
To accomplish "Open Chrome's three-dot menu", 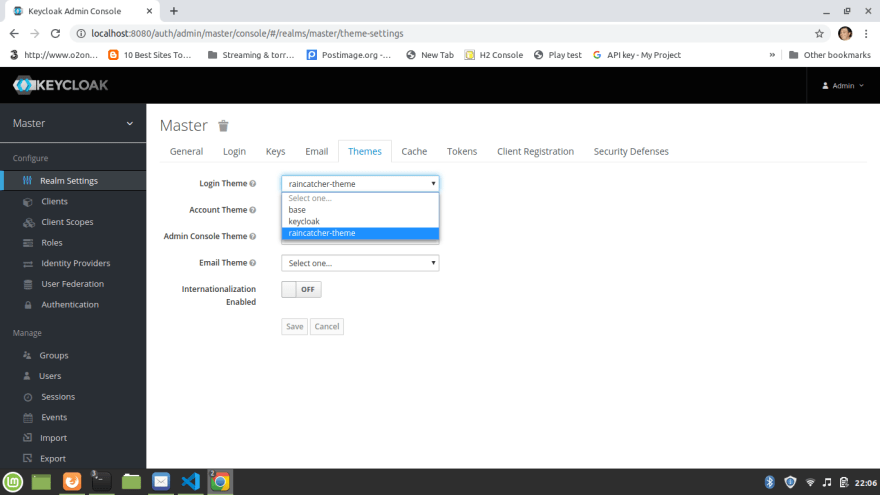I will (866, 34).
